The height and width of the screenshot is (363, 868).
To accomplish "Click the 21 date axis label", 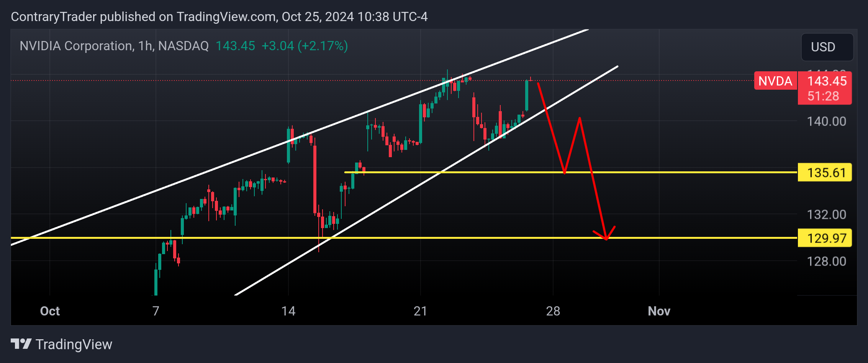I will point(420,311).
